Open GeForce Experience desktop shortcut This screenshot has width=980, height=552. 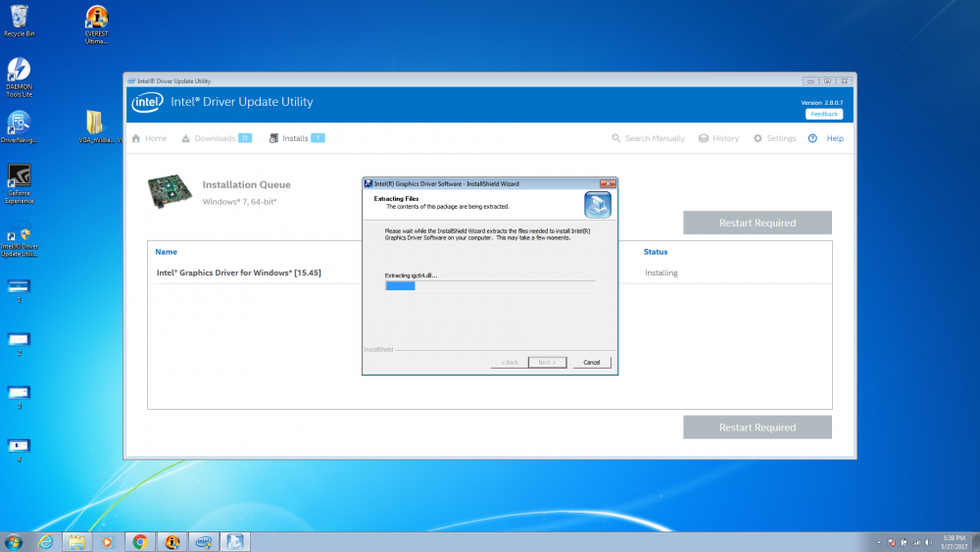click(x=19, y=183)
